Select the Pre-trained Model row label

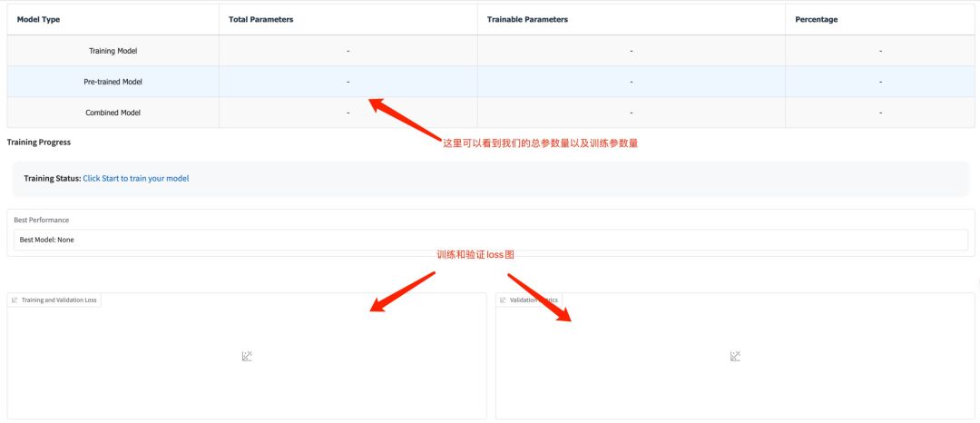pyautogui.click(x=113, y=82)
